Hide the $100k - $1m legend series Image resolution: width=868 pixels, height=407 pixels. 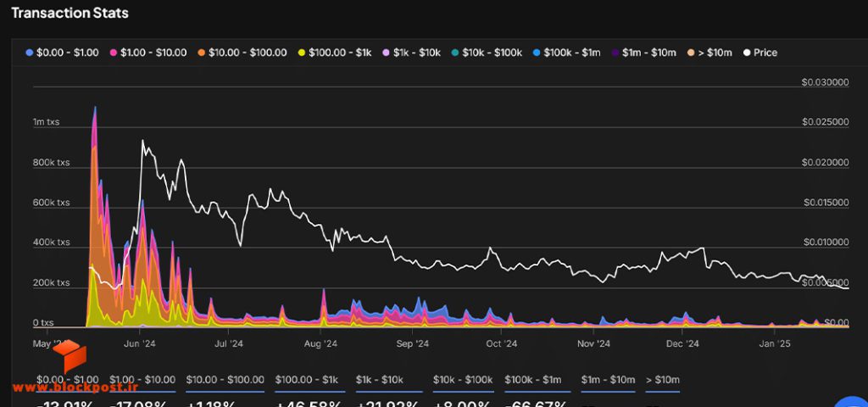[566, 53]
